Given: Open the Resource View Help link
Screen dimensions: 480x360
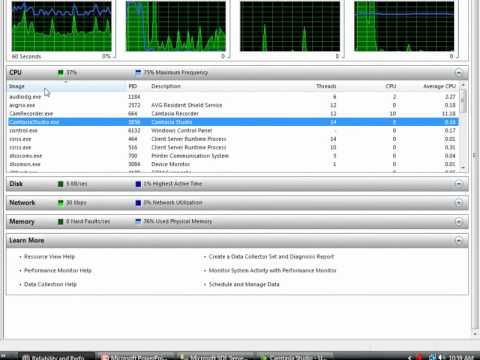Looking at the screenshot, I should pyautogui.click(x=49, y=257).
